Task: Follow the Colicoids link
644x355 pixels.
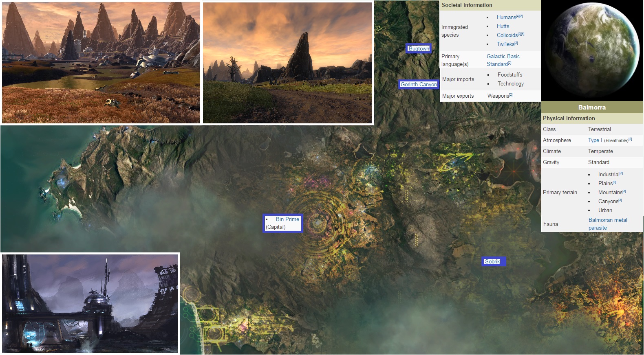Action: coord(507,35)
